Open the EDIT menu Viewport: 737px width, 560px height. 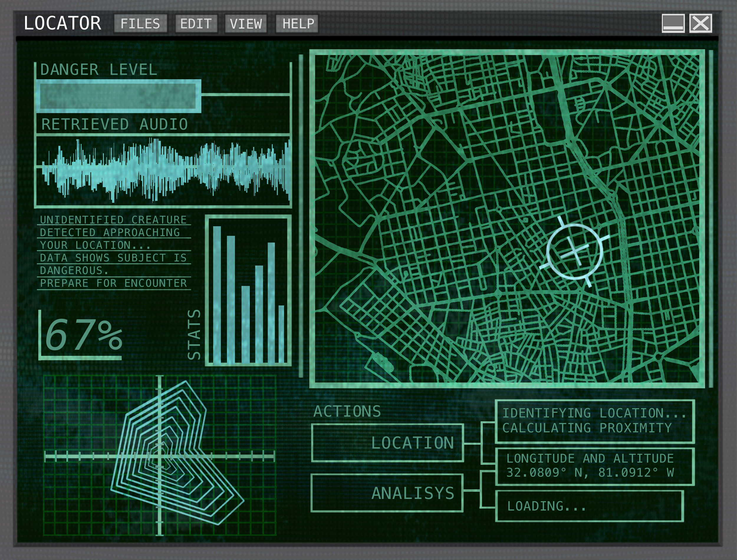pyautogui.click(x=196, y=23)
